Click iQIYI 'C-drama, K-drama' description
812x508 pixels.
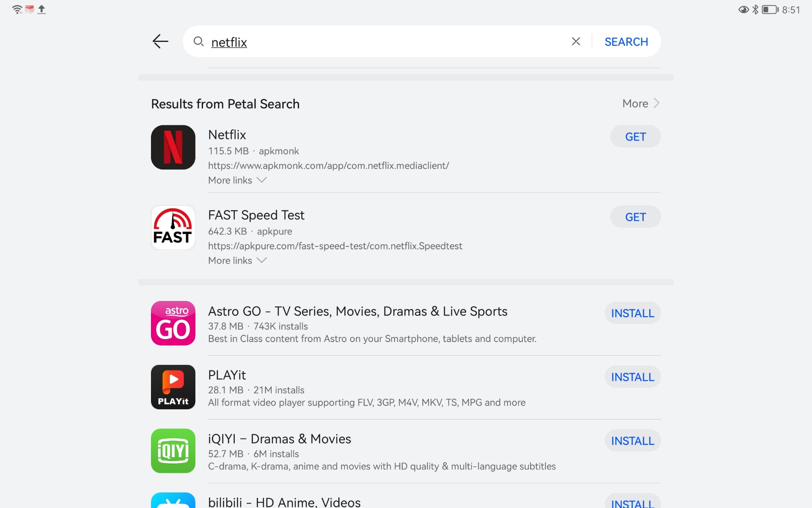pos(382,467)
